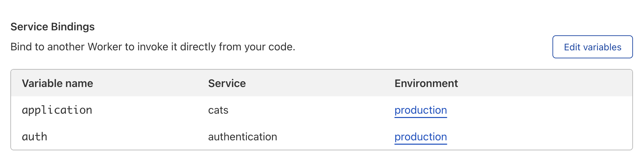Click the Environment column header
Viewport: 644px width, 166px height.
point(426,83)
